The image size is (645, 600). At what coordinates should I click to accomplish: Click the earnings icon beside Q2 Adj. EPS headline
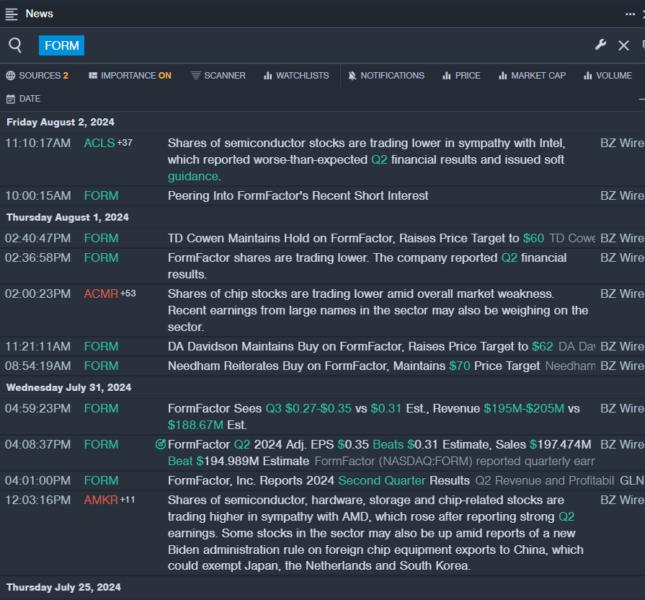coord(161,445)
